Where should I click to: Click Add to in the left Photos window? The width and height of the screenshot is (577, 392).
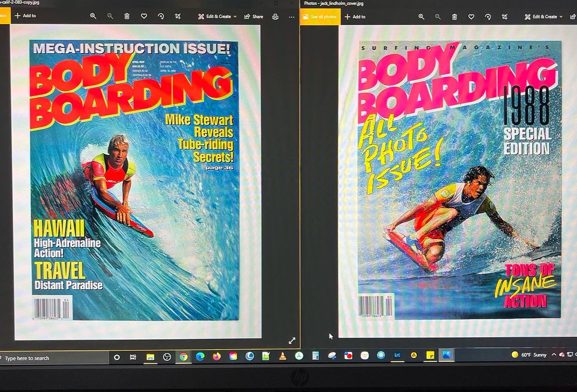[25, 16]
